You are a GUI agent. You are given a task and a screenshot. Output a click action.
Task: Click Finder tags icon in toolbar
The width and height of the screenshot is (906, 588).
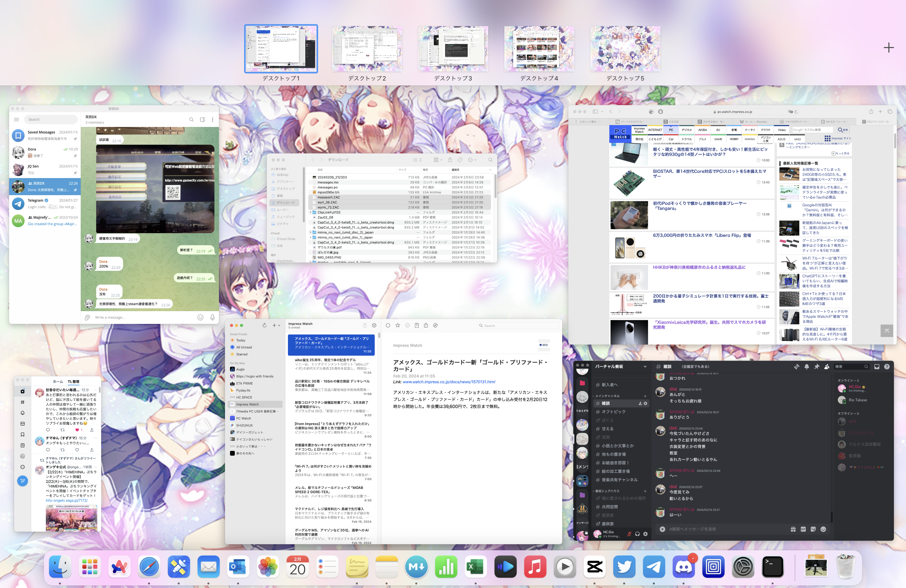point(460,160)
